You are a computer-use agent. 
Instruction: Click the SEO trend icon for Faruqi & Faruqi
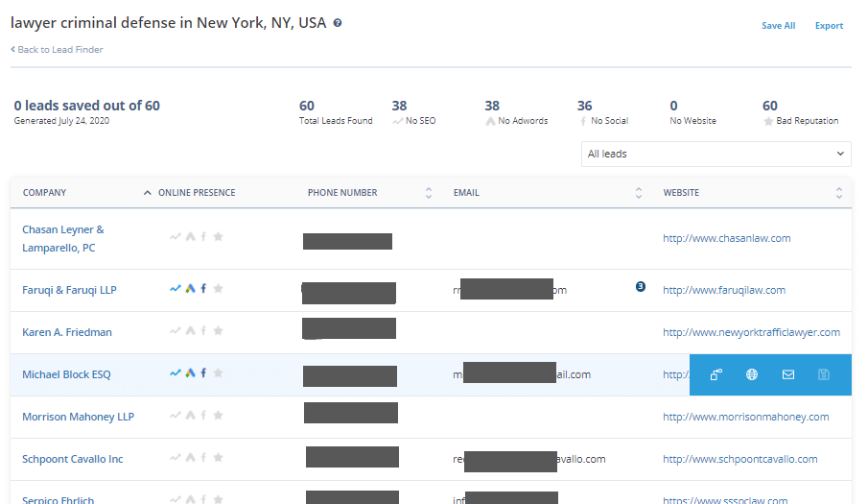176,289
